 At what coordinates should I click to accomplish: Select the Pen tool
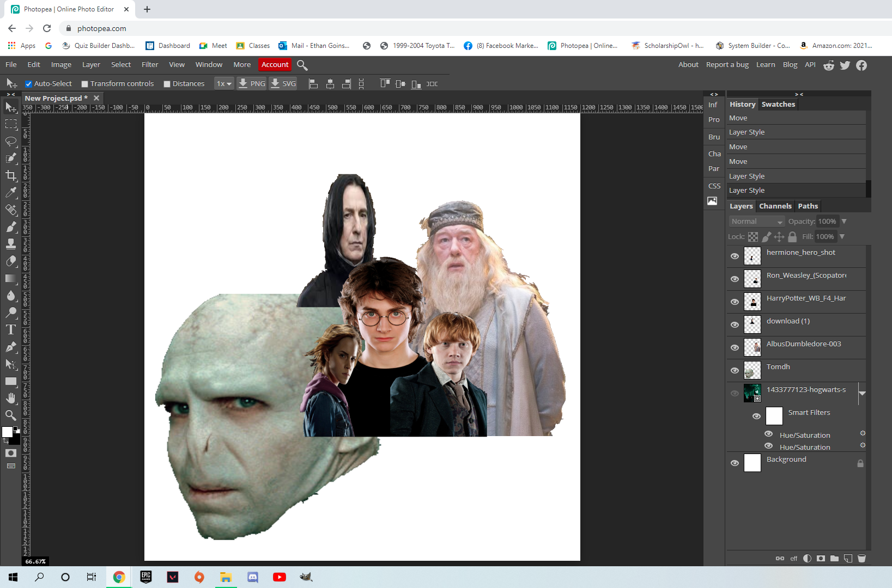[x=11, y=347]
